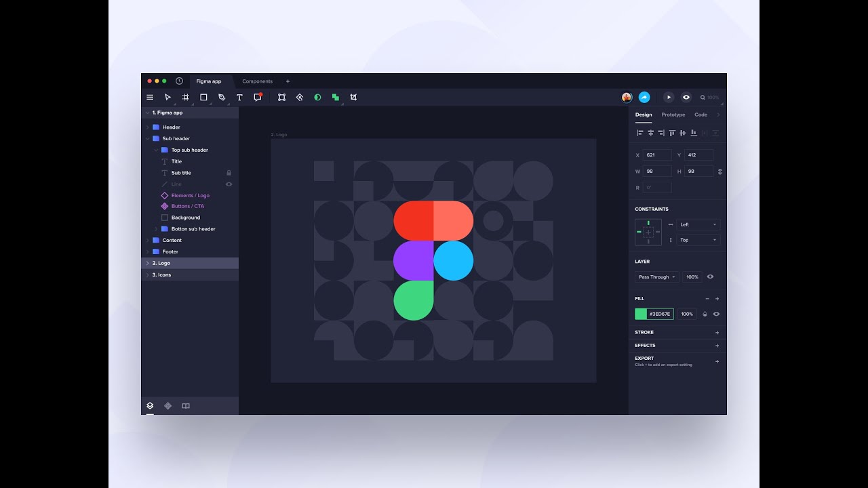
Task: Open horizontal constraint Left dropdown
Action: 698,225
